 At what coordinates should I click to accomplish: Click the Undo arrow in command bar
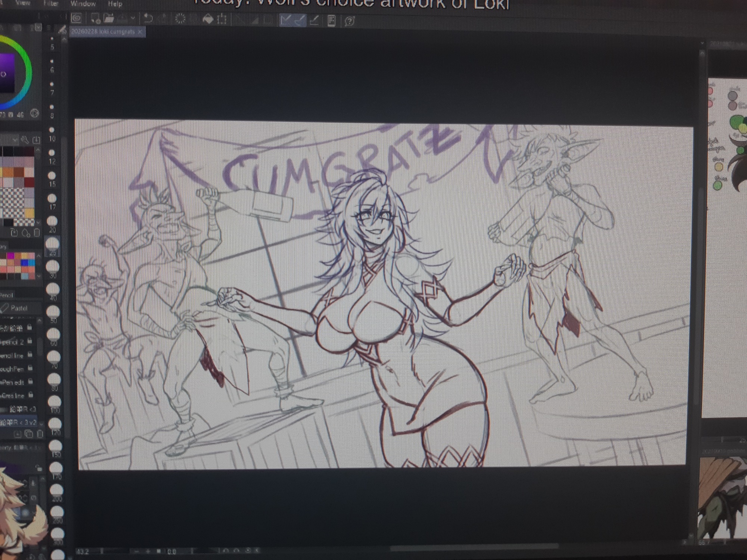click(148, 19)
